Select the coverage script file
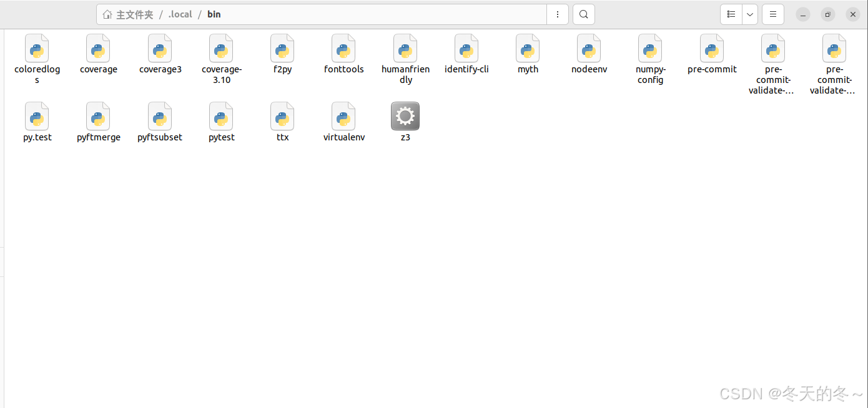The width and height of the screenshot is (868, 408). tap(98, 49)
